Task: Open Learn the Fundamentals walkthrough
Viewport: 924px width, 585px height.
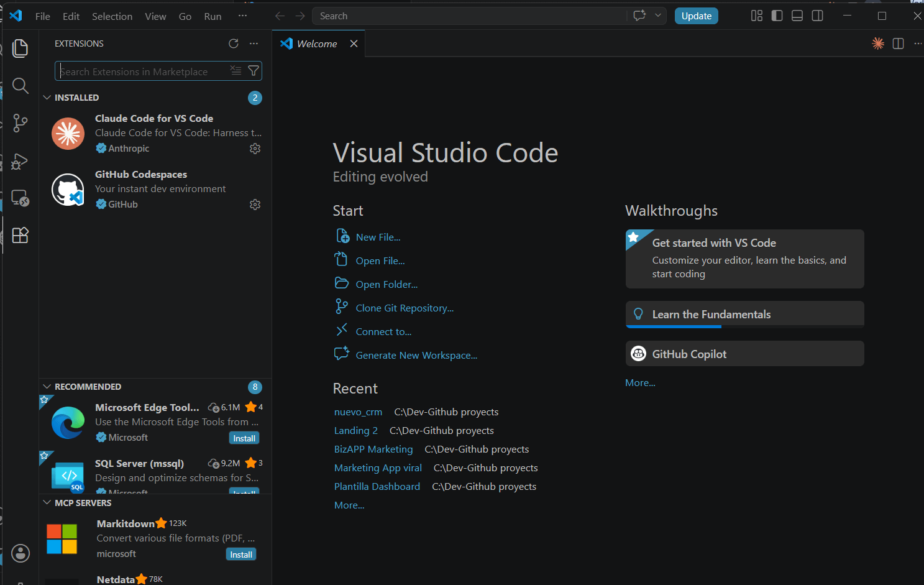Action: pyautogui.click(x=744, y=315)
